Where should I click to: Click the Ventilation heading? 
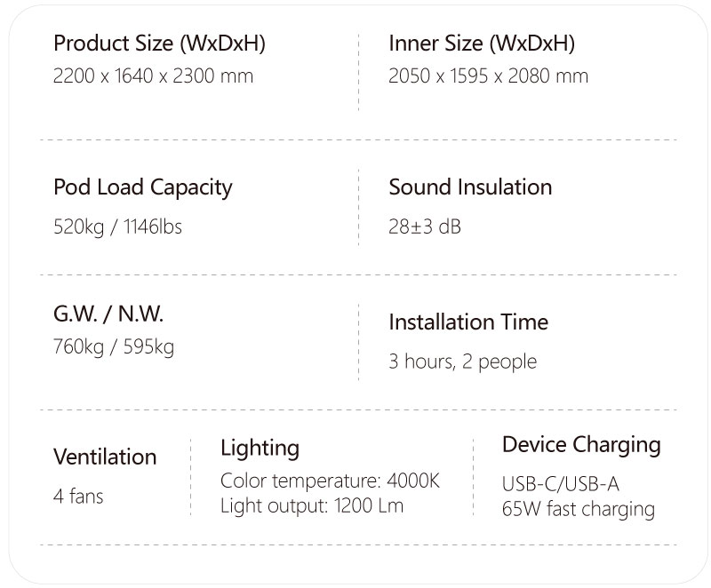(105, 457)
